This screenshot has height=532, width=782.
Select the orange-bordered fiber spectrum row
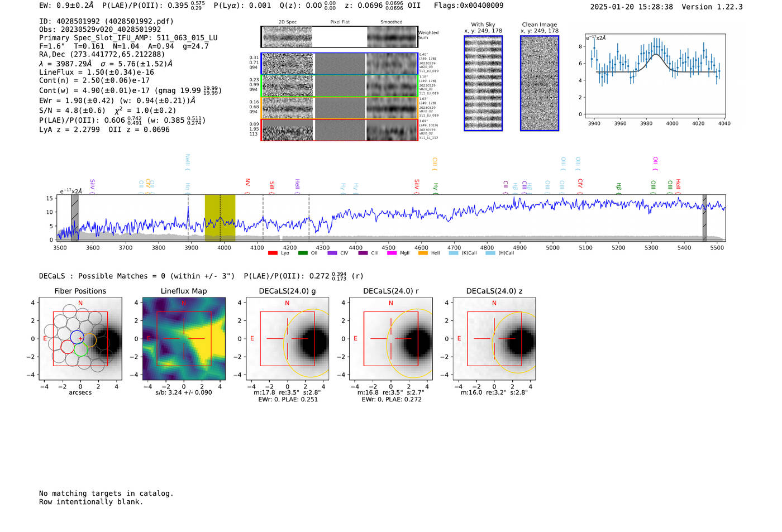click(x=339, y=108)
